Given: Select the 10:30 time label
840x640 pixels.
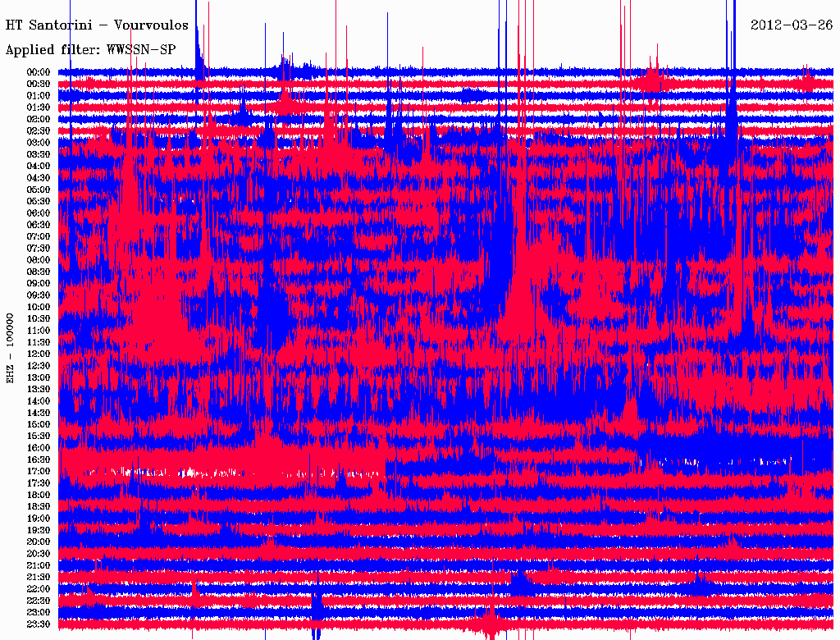Looking at the screenshot, I should pyautogui.click(x=39, y=319).
